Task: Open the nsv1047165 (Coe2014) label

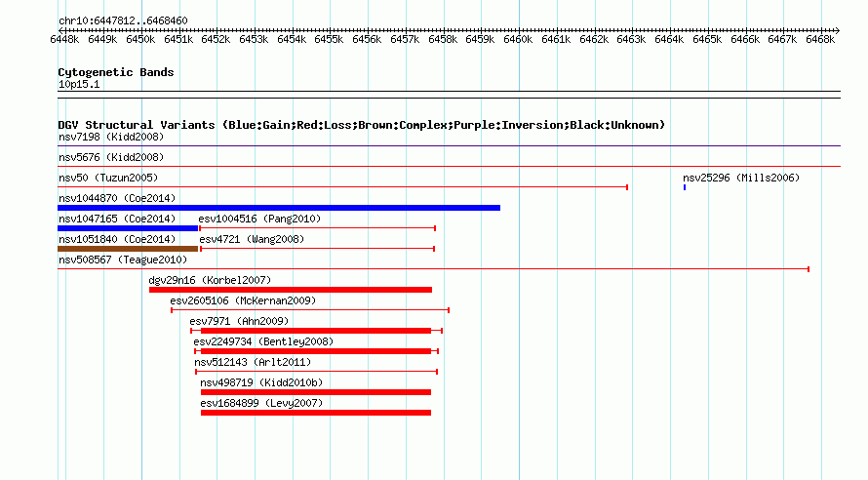Action: [117, 219]
